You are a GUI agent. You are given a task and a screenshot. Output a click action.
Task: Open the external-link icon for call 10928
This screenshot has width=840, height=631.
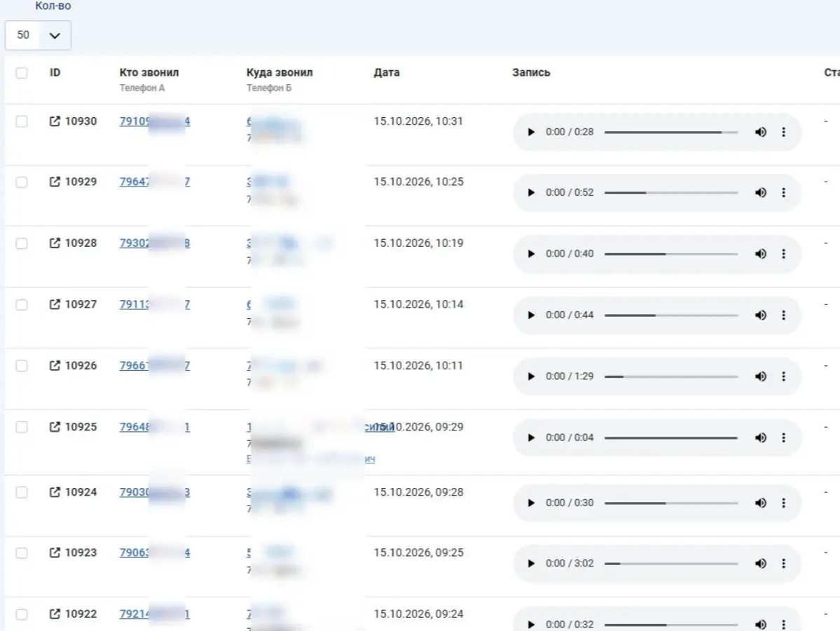tap(55, 243)
